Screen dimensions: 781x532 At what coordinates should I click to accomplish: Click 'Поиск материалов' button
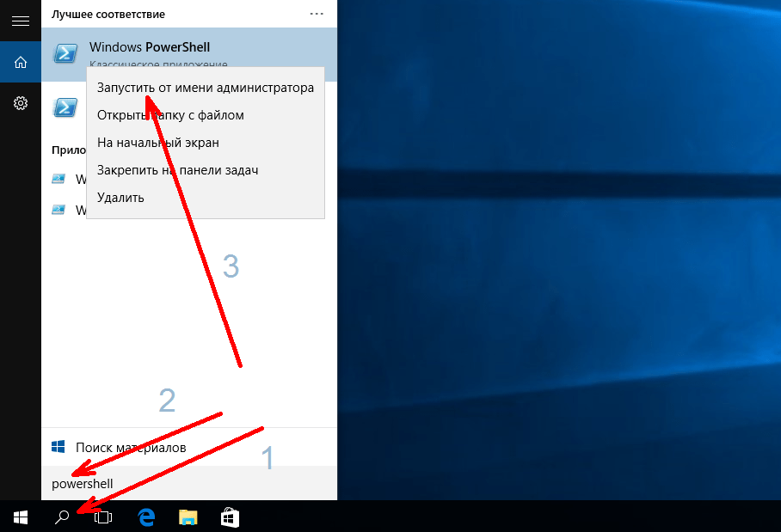(129, 448)
